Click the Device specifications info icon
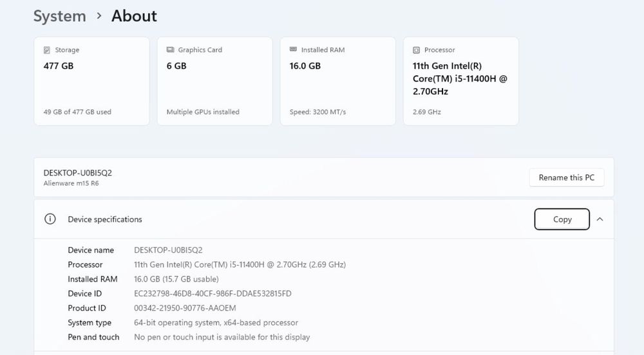Screen dimensions: 644x355 (50, 219)
